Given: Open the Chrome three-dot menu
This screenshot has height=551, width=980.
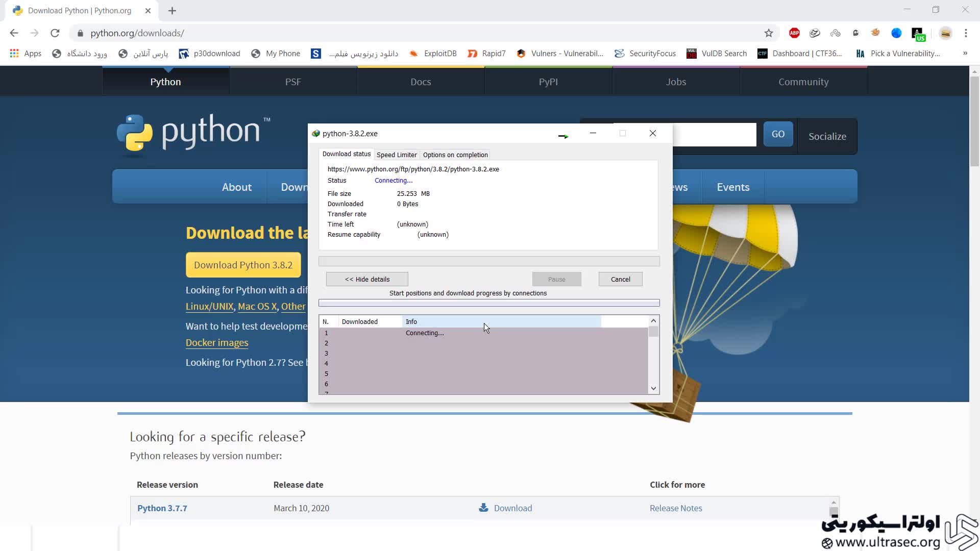Looking at the screenshot, I should pos(966,33).
